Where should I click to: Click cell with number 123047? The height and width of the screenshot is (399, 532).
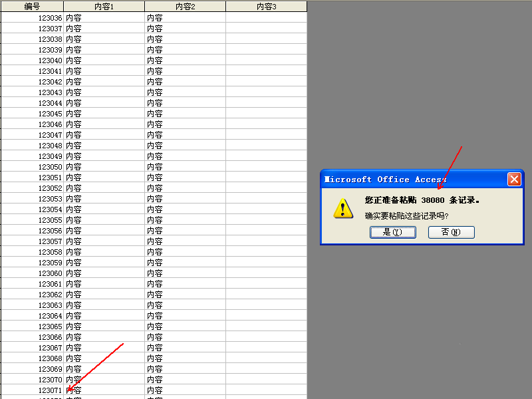pyautogui.click(x=32, y=135)
